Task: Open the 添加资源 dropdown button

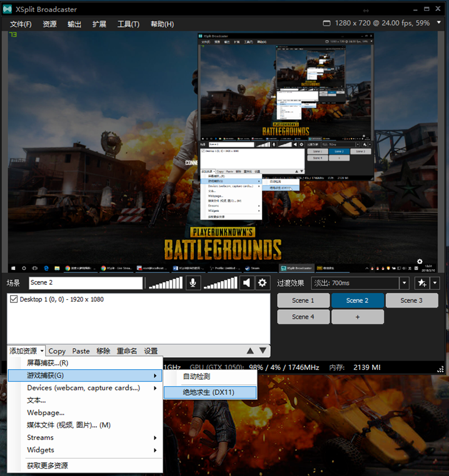Action: coord(26,351)
